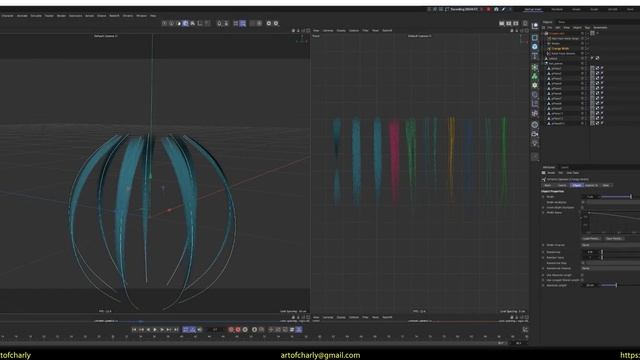Click the Text object icon in side palette

[535, 56]
